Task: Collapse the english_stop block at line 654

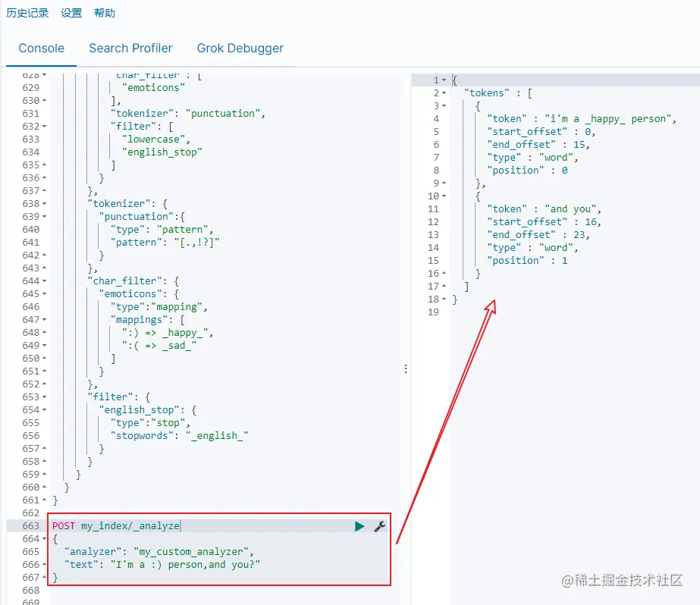Action: coord(45,410)
